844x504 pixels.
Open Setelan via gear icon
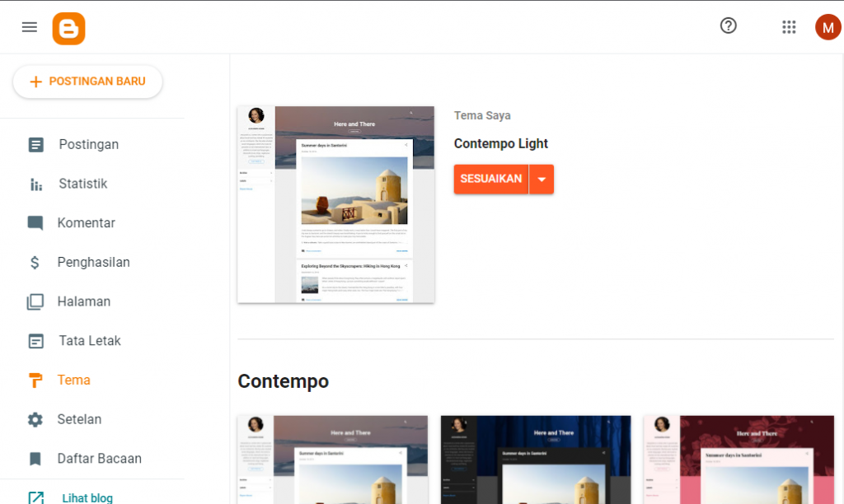tap(35, 419)
